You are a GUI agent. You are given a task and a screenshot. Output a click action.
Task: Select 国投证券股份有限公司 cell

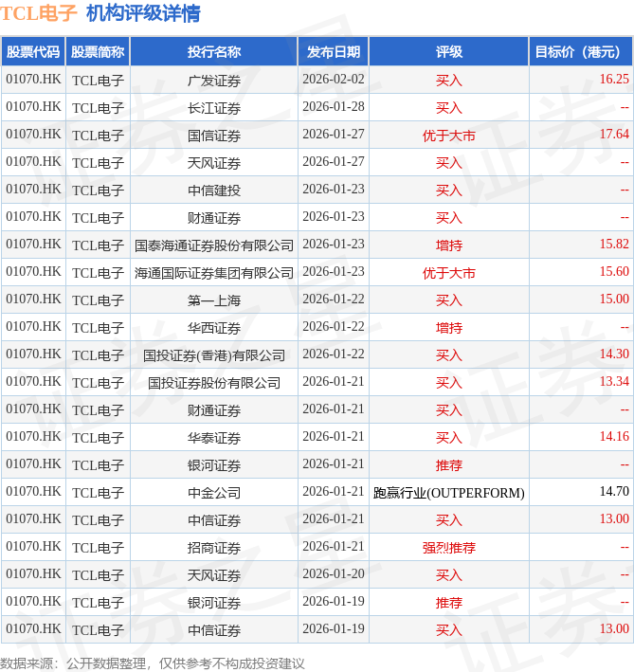tap(214, 383)
